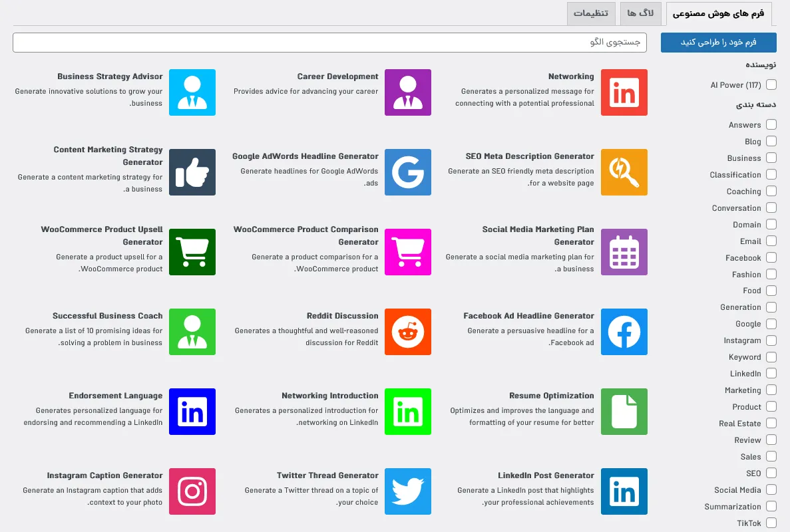This screenshot has width=790, height=532.
Task: Click the Career Development title
Action: 337,76
